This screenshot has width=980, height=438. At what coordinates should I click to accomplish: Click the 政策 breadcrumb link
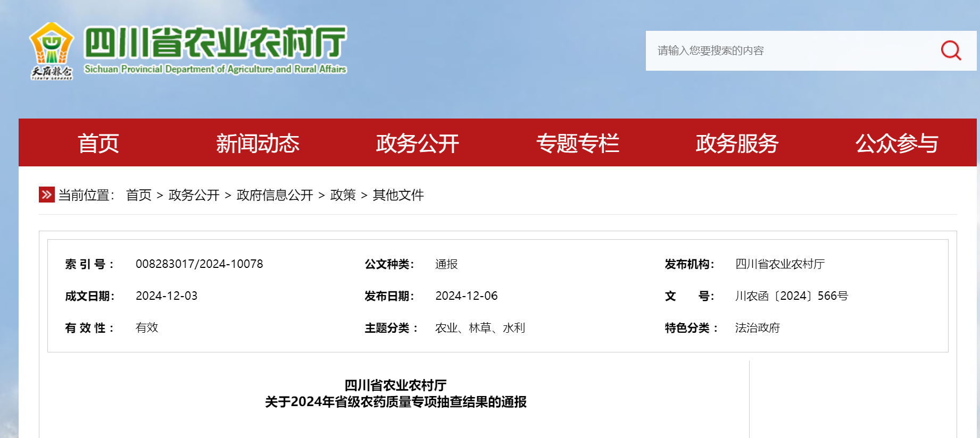tap(343, 195)
